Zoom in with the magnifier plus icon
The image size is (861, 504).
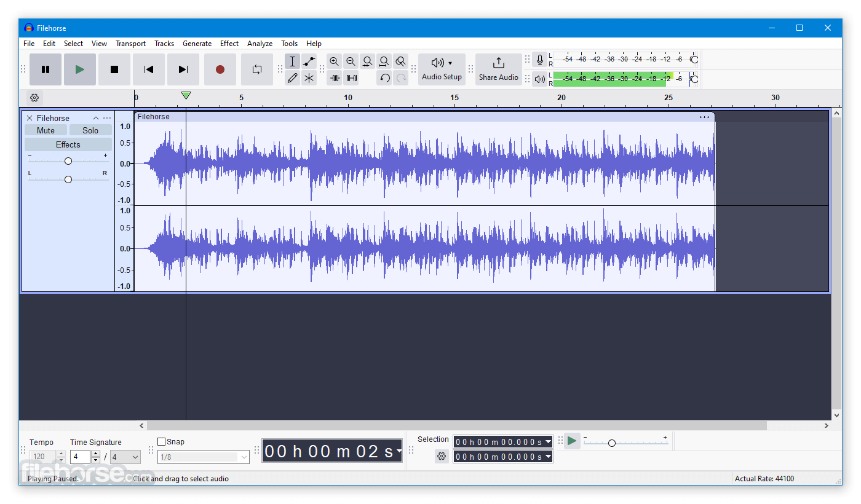tap(334, 61)
